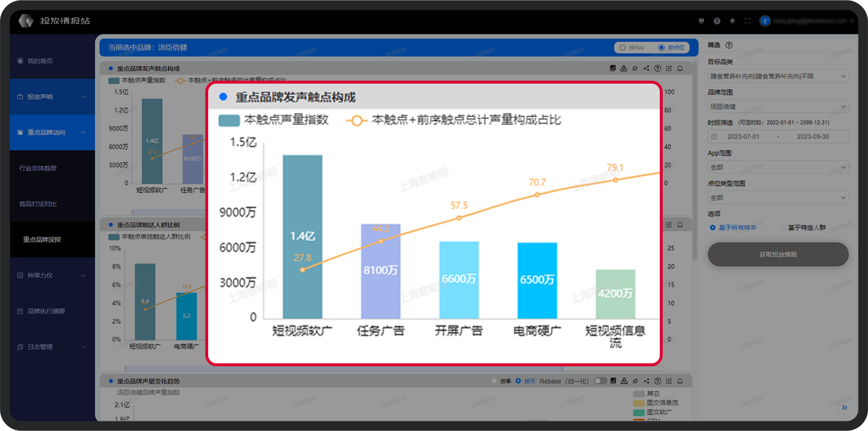Click the 当前选中品牌：汤臣倍健 header text

[148, 47]
